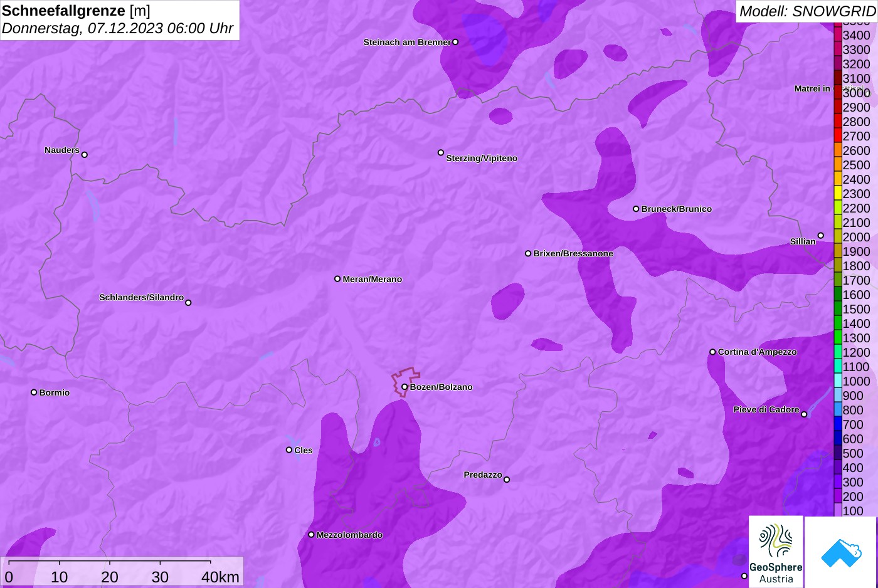Select the Schlanders/Silandro marker dot
878x588 pixels.
click(x=188, y=303)
